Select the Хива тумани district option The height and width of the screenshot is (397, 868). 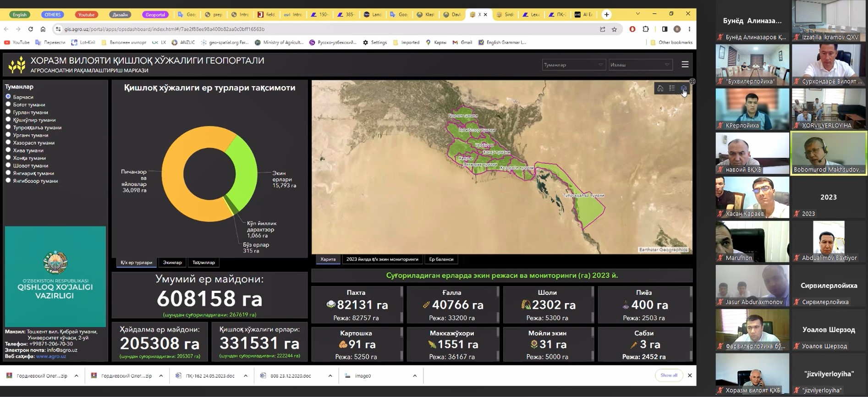8,150
